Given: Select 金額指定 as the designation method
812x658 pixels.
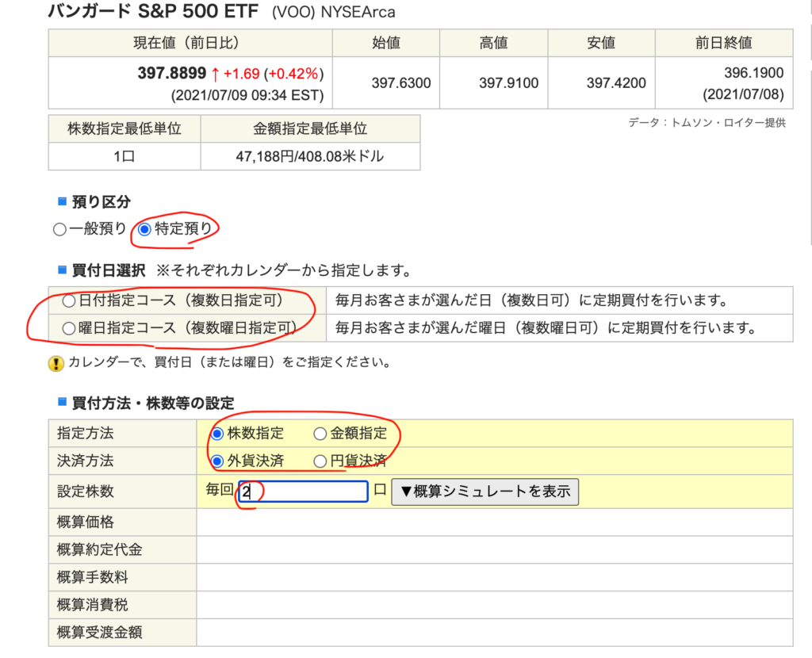Looking at the screenshot, I should click(x=320, y=434).
